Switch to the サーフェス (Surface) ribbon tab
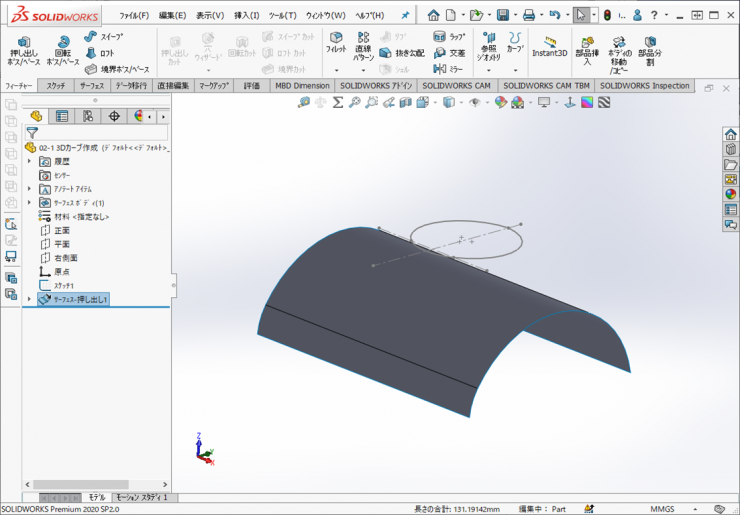The height and width of the screenshot is (515, 740). pos(93,86)
